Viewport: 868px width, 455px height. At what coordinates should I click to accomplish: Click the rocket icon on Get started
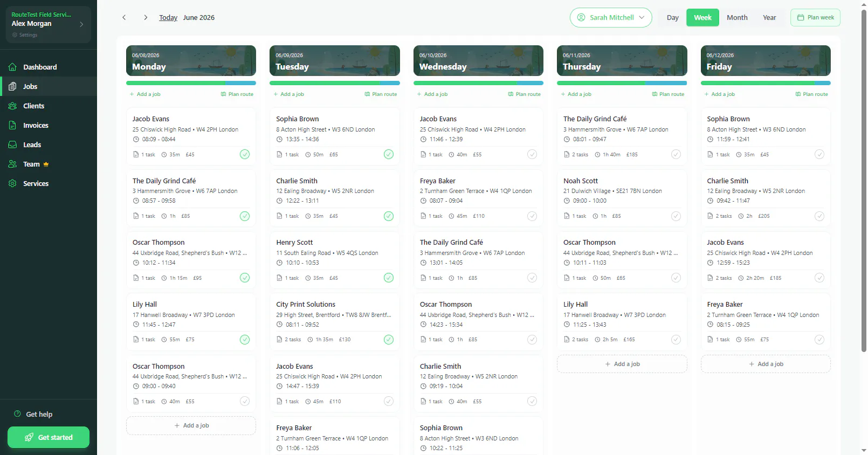(x=29, y=437)
